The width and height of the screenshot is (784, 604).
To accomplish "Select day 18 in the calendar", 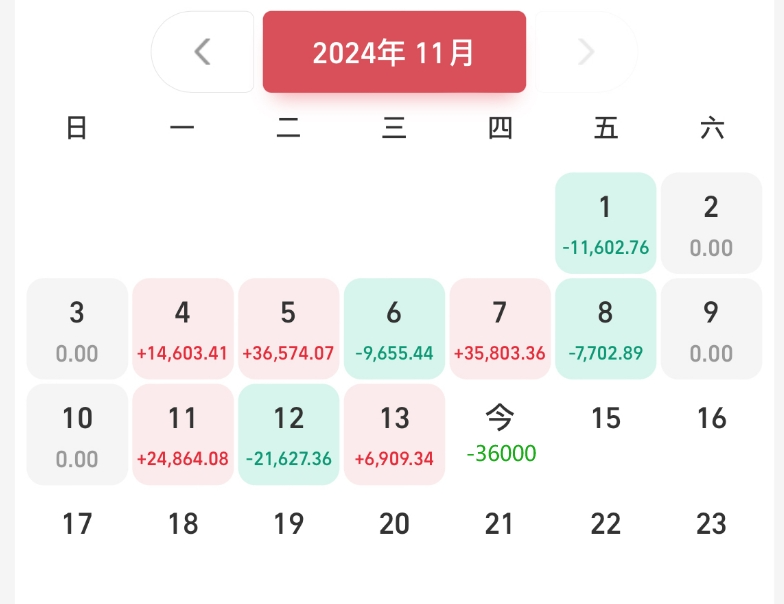I will coord(182,524).
